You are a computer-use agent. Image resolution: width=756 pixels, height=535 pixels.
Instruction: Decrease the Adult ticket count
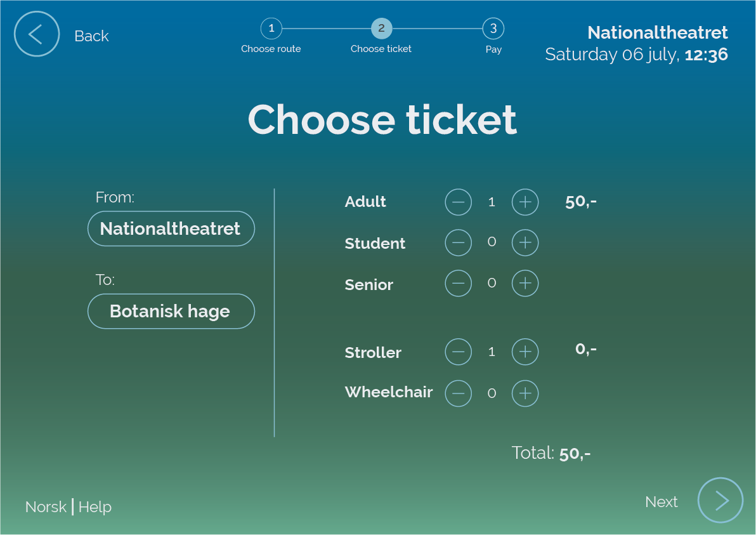coord(458,202)
